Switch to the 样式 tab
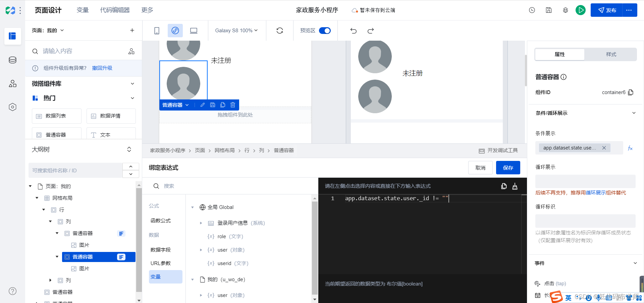644x303 pixels. click(x=611, y=54)
